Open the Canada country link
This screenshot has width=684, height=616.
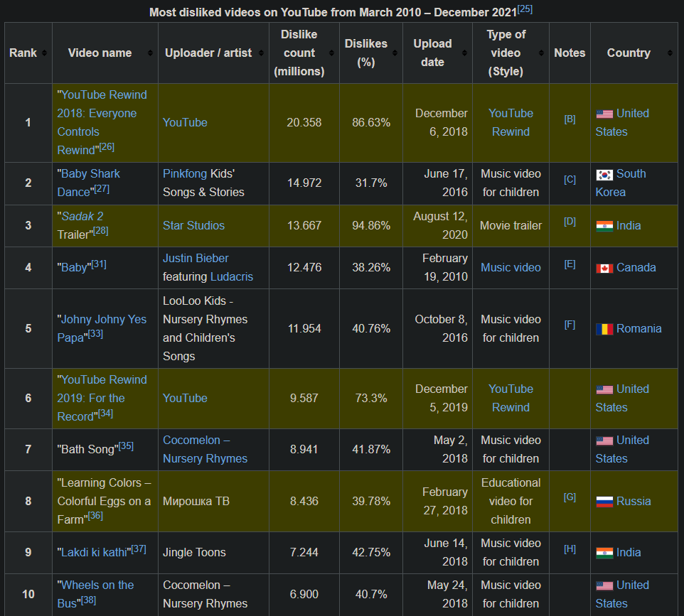tap(636, 267)
